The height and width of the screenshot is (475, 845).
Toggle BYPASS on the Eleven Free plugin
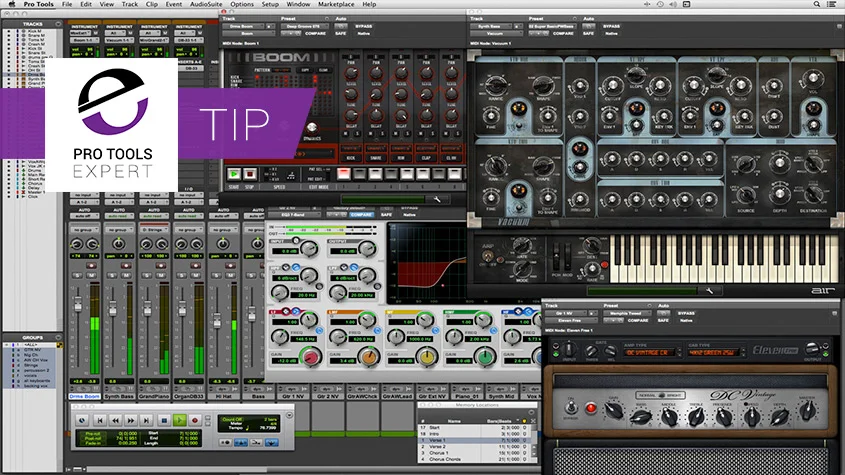pos(687,313)
